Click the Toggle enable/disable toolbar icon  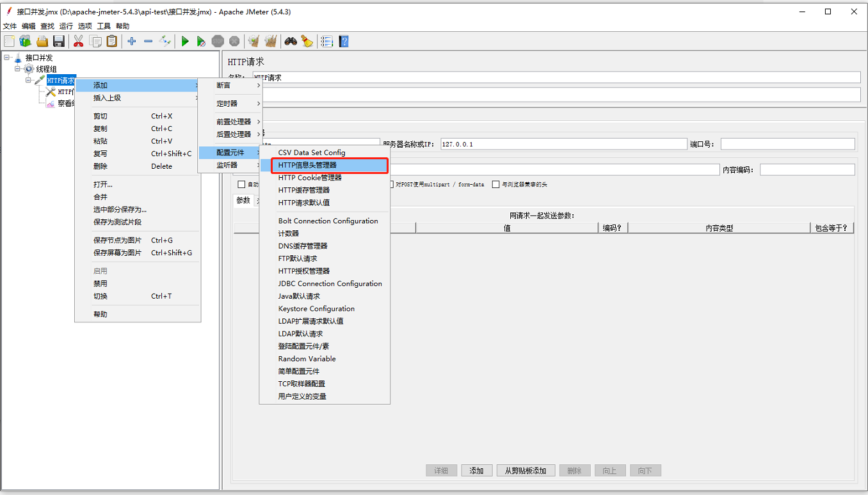click(x=165, y=42)
